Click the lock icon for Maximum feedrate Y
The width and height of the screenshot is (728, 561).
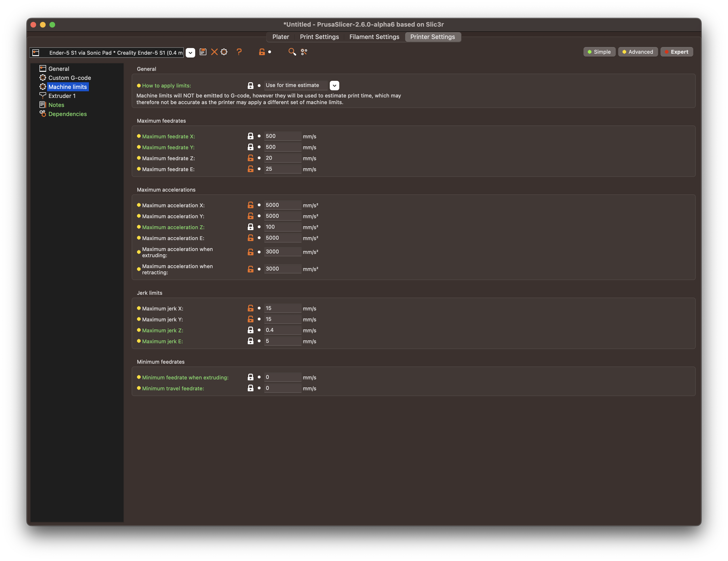[x=250, y=147]
